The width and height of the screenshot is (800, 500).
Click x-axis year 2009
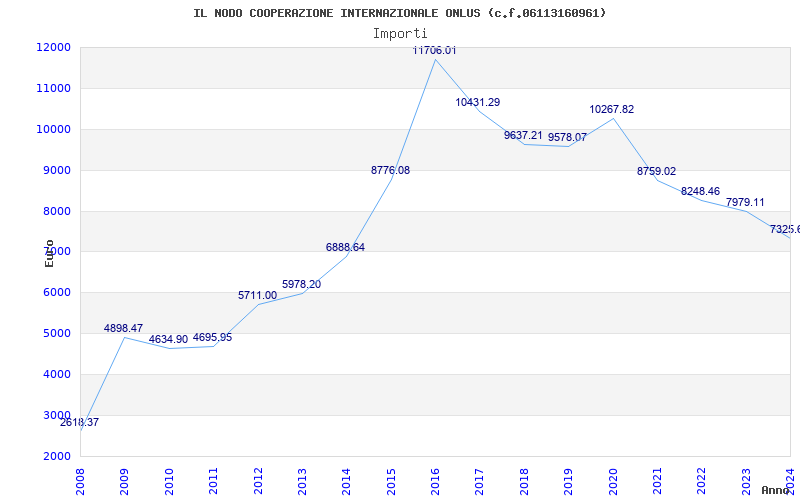pos(125,481)
